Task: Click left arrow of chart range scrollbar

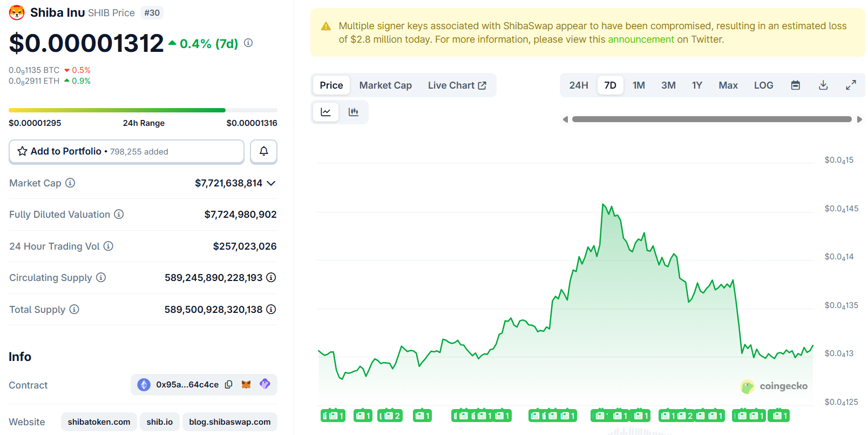Action: coord(565,119)
